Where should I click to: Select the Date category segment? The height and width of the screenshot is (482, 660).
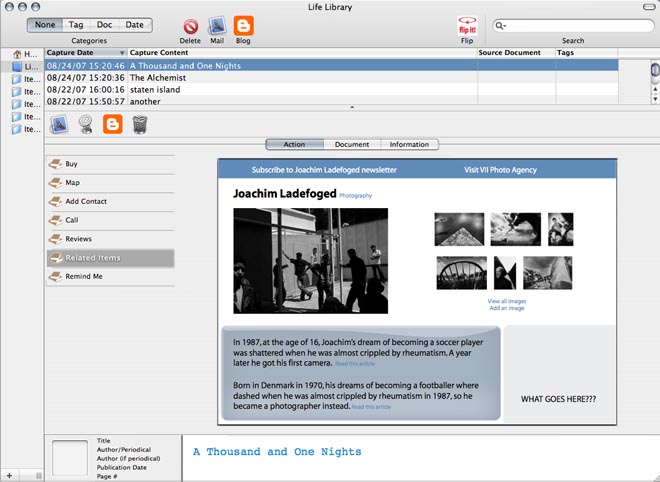[134, 25]
